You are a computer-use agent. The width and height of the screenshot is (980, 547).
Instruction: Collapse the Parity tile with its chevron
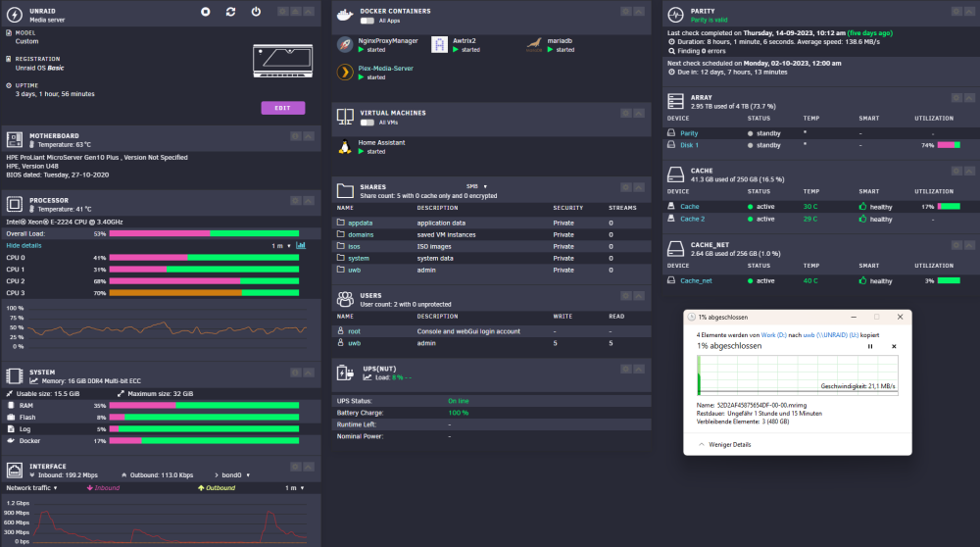969,11
